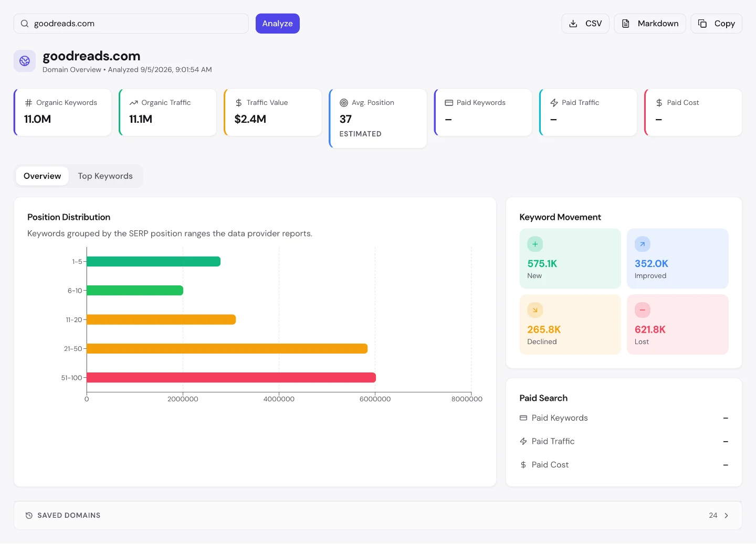Click the hash icon on Organic Keywords card

(28, 103)
